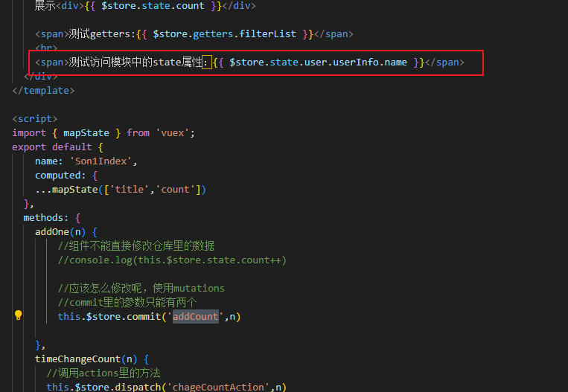Click the 'count' string in mapState array
The height and width of the screenshot is (392, 568).
176,189
